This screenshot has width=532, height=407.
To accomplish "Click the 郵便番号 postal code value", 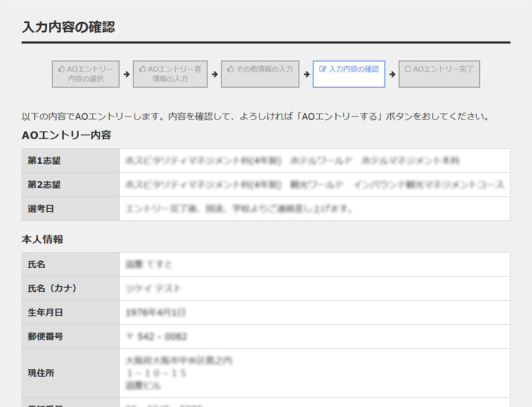I will [156, 337].
